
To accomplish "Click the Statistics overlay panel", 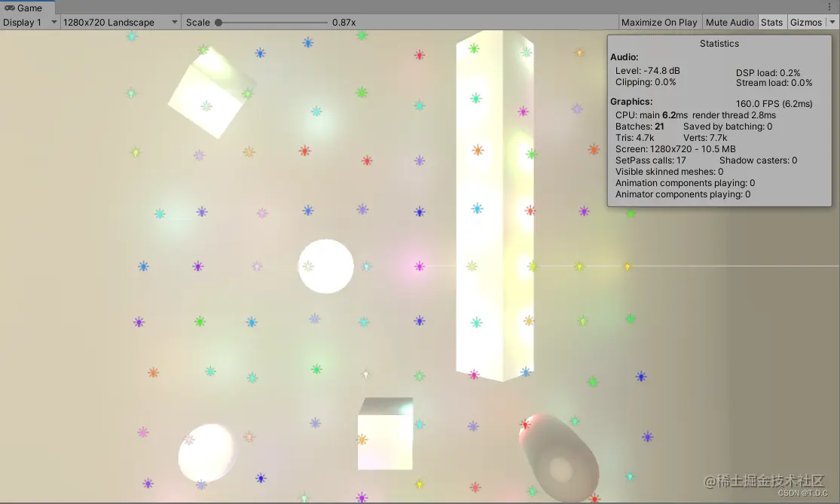I will click(x=719, y=121).
